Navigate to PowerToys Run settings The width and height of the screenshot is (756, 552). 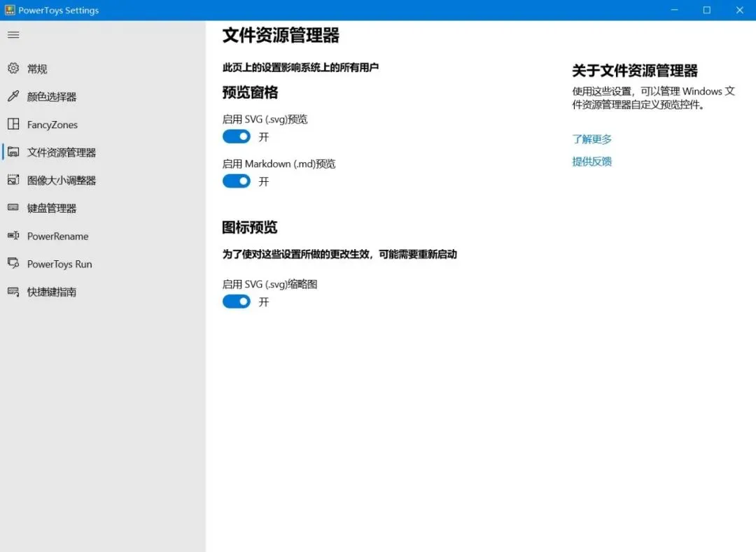(x=103, y=264)
